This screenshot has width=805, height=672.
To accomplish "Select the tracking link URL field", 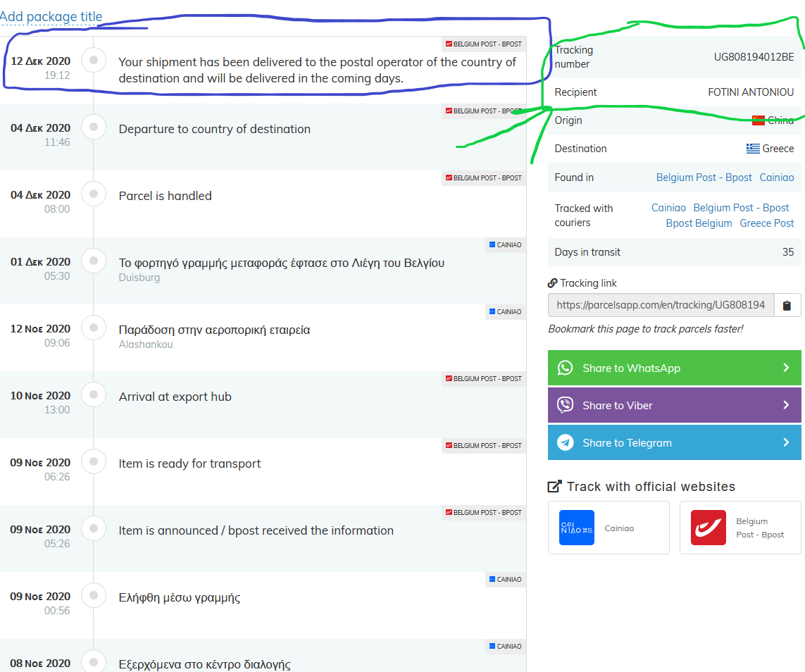I will (661, 306).
